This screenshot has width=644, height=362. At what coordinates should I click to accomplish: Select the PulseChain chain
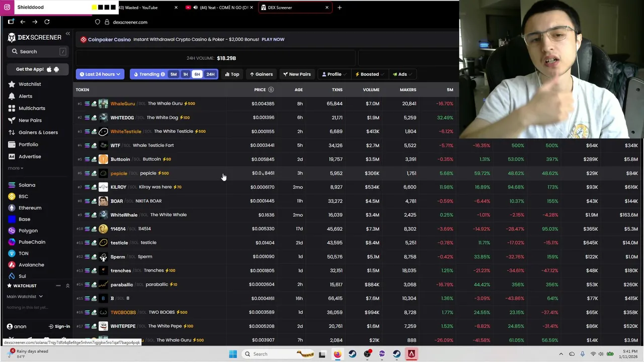(x=32, y=242)
